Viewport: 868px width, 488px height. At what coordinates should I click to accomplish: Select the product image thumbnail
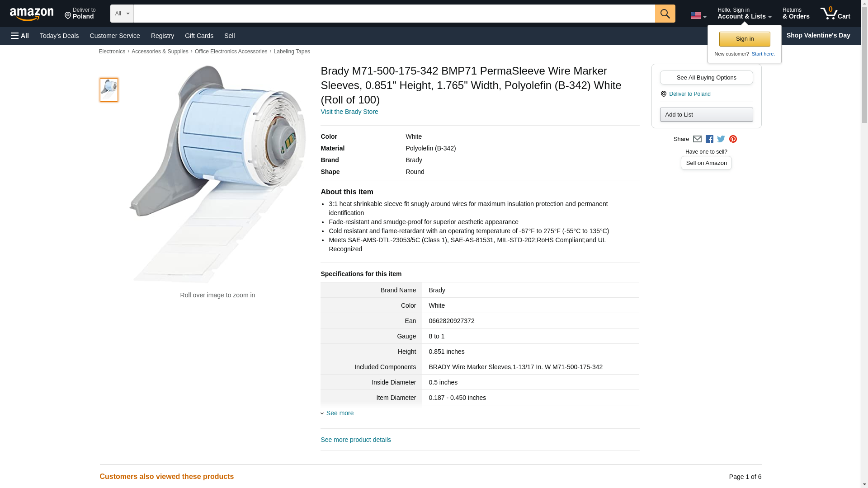click(x=109, y=89)
